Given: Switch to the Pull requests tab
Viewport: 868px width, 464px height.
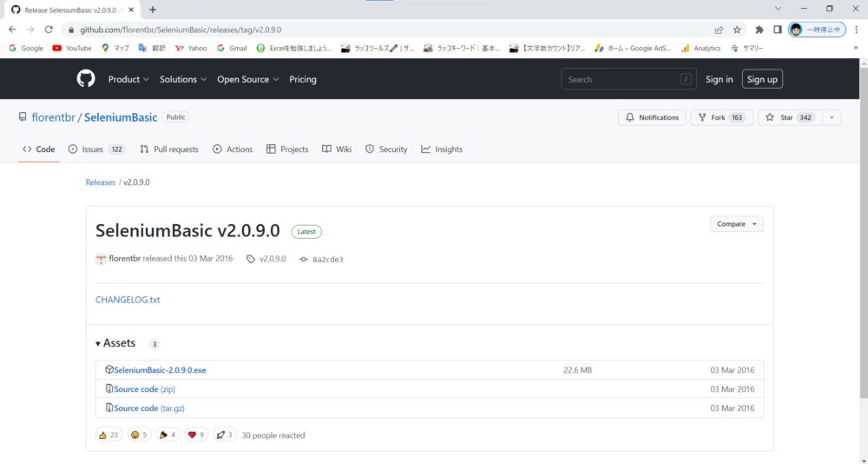Looking at the screenshot, I should 169,149.
